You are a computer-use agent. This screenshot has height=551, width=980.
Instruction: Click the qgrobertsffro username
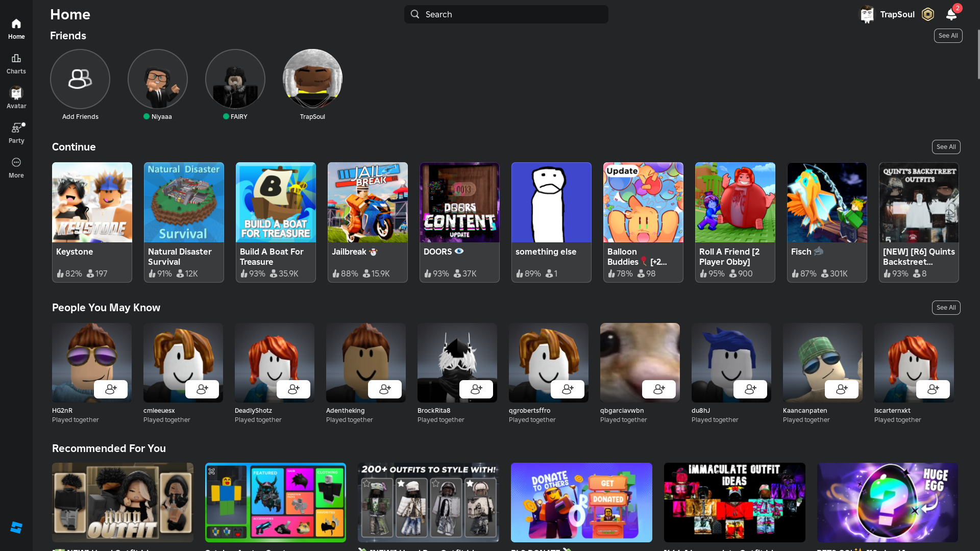529,411
